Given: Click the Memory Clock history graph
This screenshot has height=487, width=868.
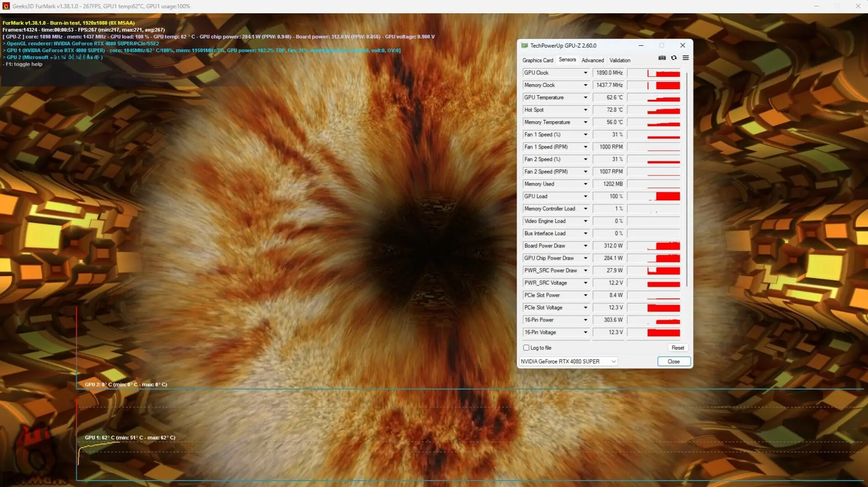Looking at the screenshot, I should point(654,86).
